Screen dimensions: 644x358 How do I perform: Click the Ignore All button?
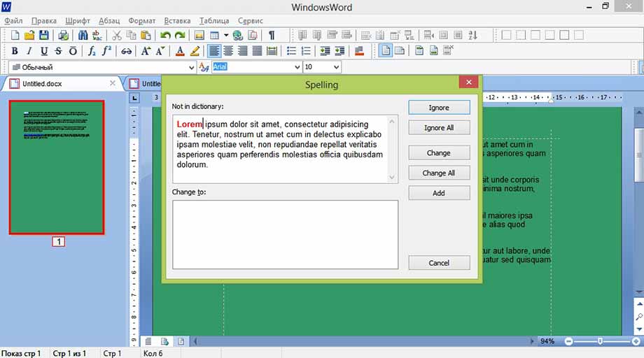point(439,128)
